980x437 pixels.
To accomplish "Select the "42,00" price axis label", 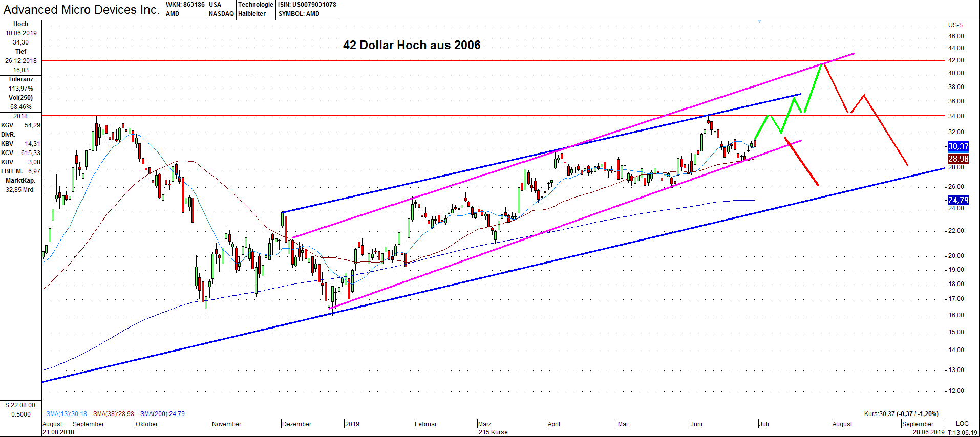I will (x=956, y=60).
